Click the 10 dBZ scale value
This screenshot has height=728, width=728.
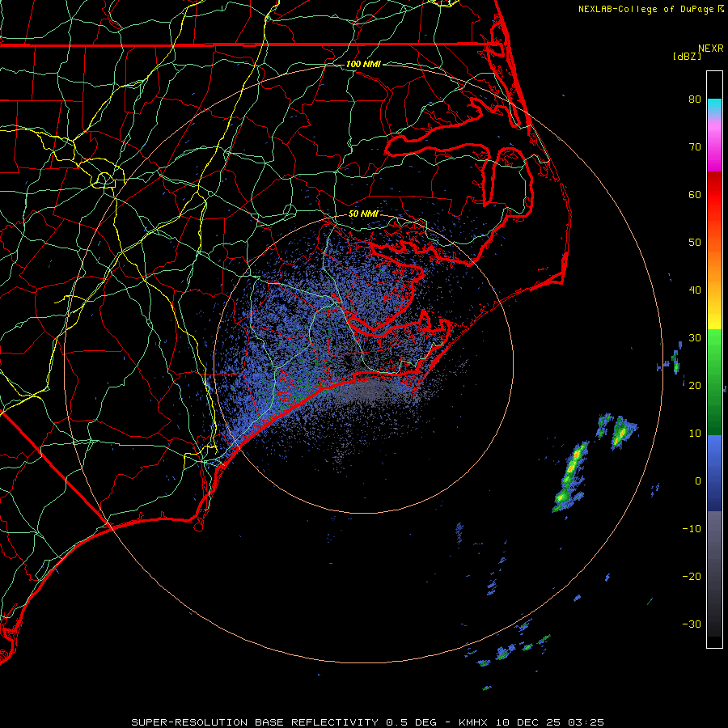[x=695, y=434]
